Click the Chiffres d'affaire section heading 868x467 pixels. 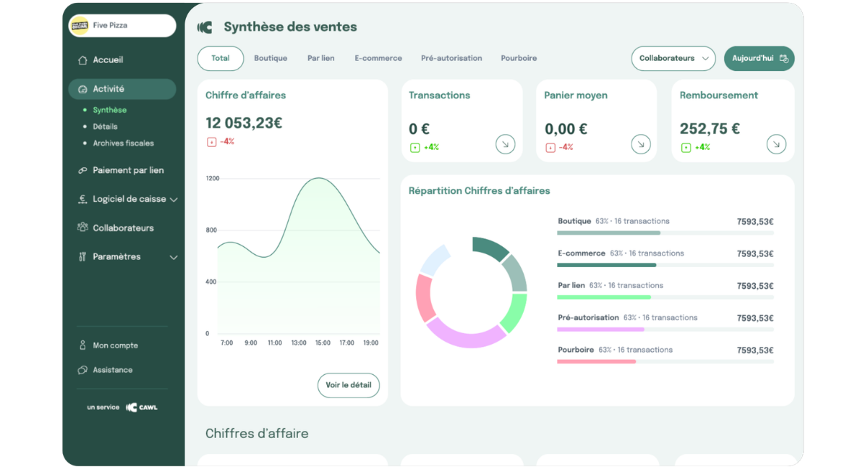coord(257,434)
